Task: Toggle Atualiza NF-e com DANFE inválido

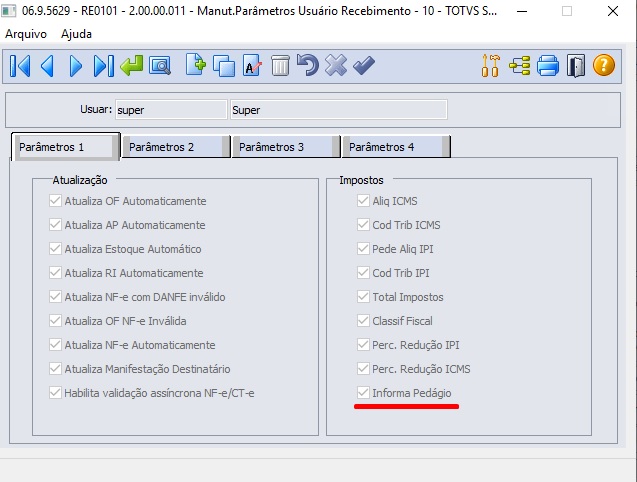Action: (x=55, y=297)
